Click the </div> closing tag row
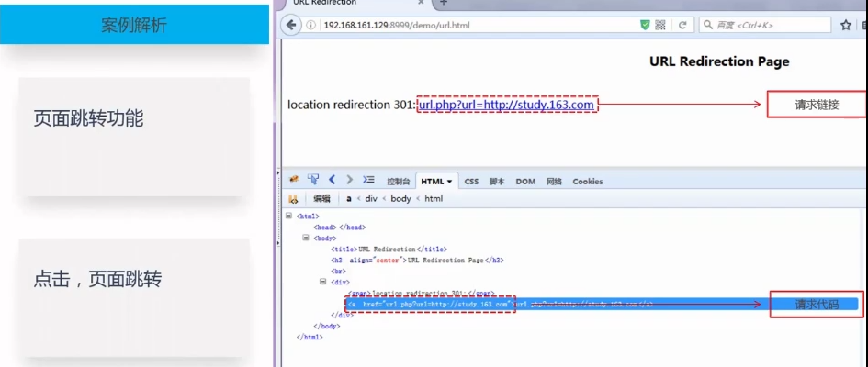 pos(342,315)
